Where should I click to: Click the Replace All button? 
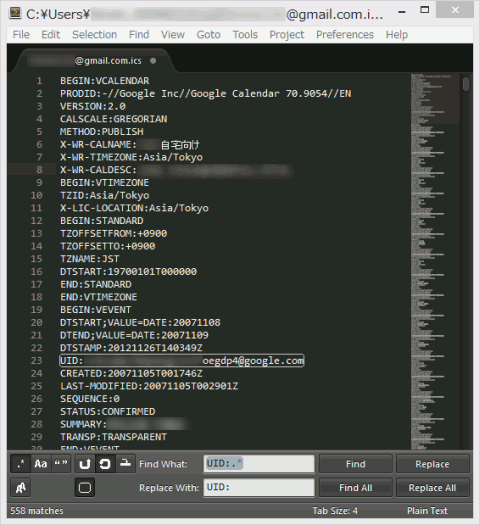click(x=432, y=488)
